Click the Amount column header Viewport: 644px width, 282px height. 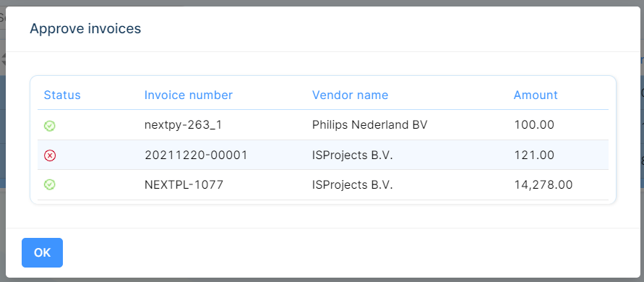pyautogui.click(x=536, y=95)
